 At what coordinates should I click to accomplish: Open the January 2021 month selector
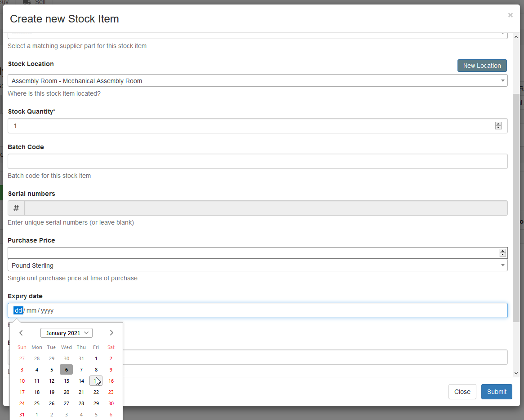point(67,333)
